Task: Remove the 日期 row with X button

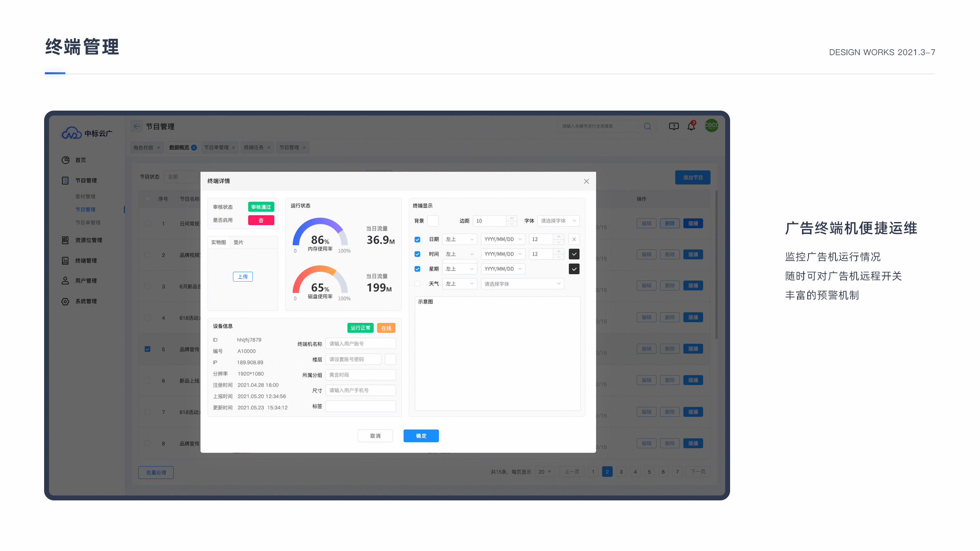Action: [x=574, y=239]
